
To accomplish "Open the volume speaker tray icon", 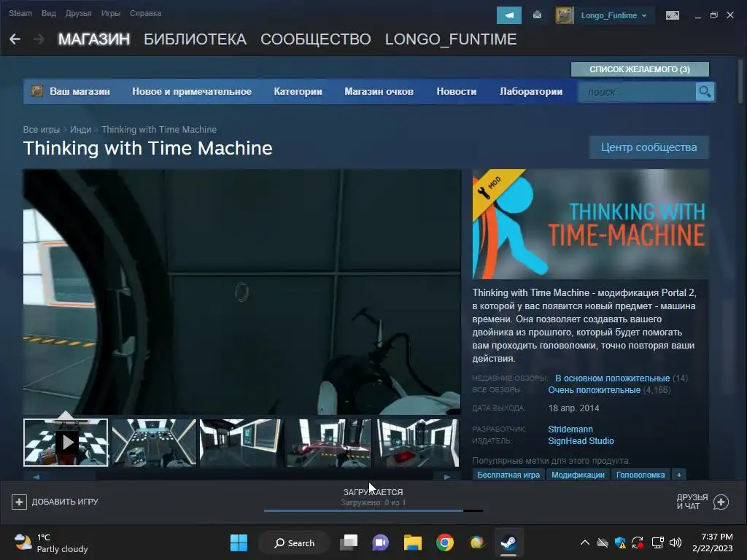I will (675, 542).
